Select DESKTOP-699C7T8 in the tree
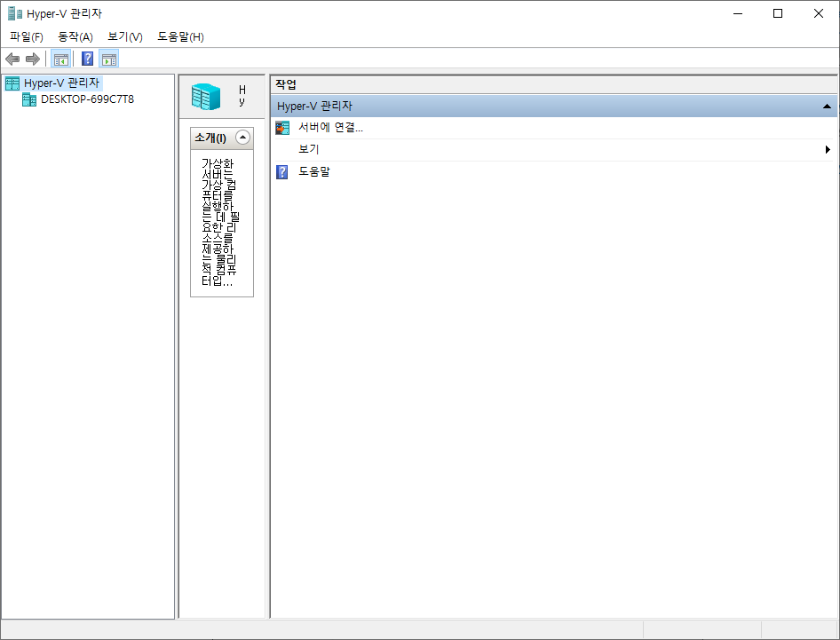The image size is (840, 640). [x=87, y=99]
